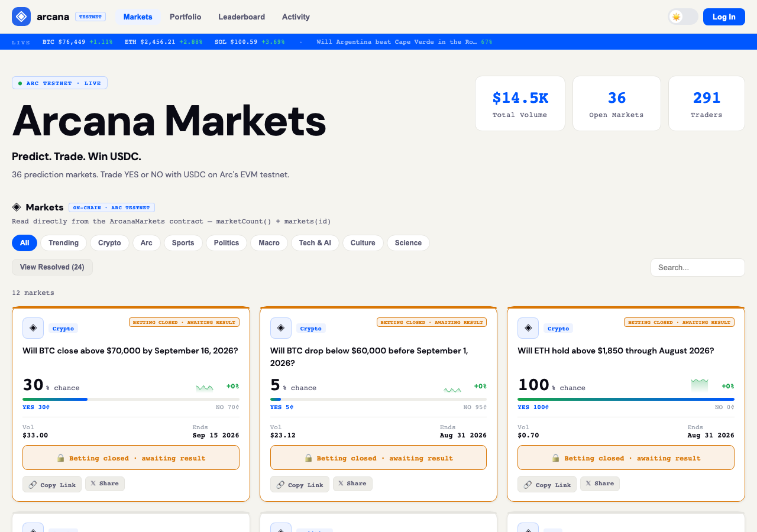Click the 'YES 30¢' price label
The image size is (757, 532).
pyautogui.click(x=36, y=407)
